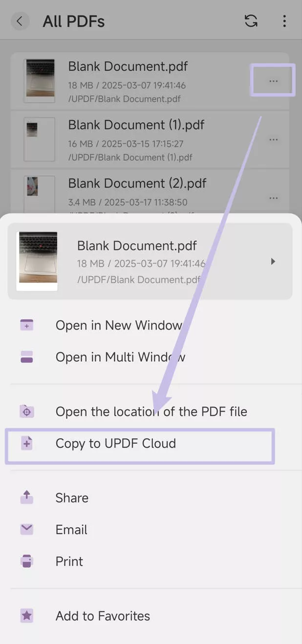Image resolution: width=302 pixels, height=644 pixels.
Task: Open more options for Blank Document (1).pdf
Action: (273, 140)
